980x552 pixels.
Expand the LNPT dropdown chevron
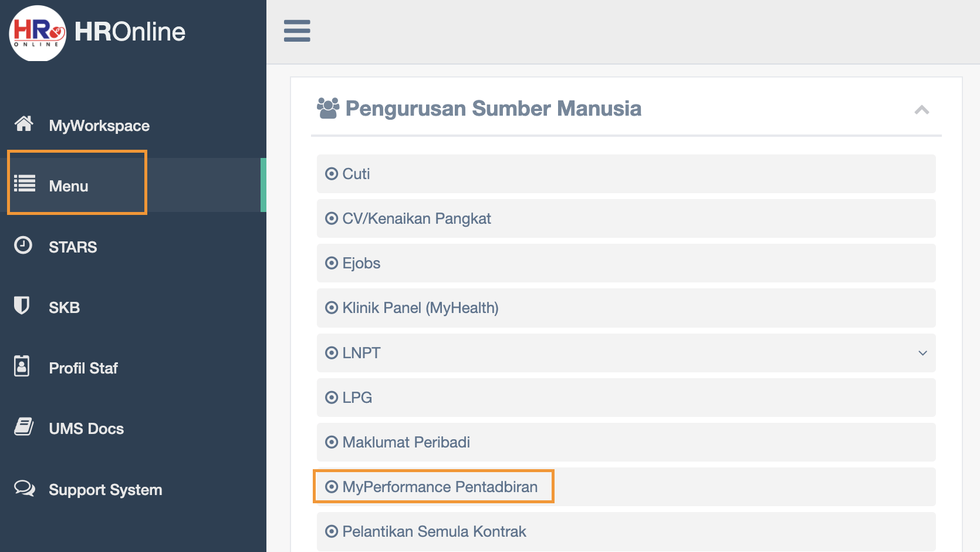pyautogui.click(x=922, y=353)
